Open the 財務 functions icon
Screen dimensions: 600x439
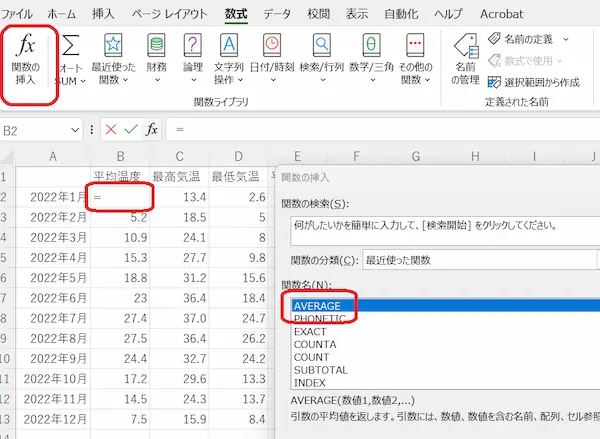coord(156,47)
